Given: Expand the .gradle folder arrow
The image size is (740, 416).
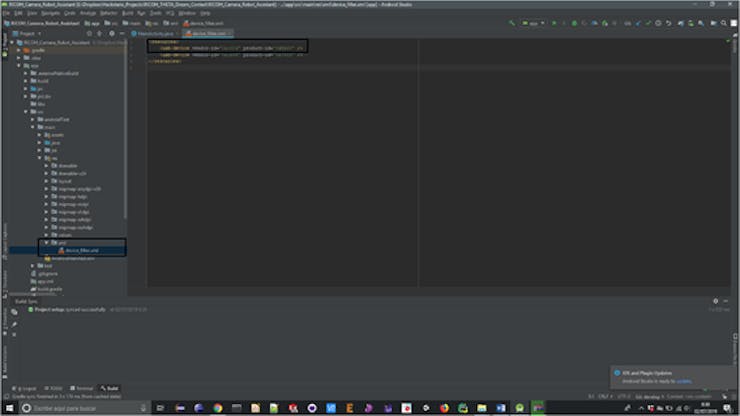Looking at the screenshot, I should click(x=19, y=50).
